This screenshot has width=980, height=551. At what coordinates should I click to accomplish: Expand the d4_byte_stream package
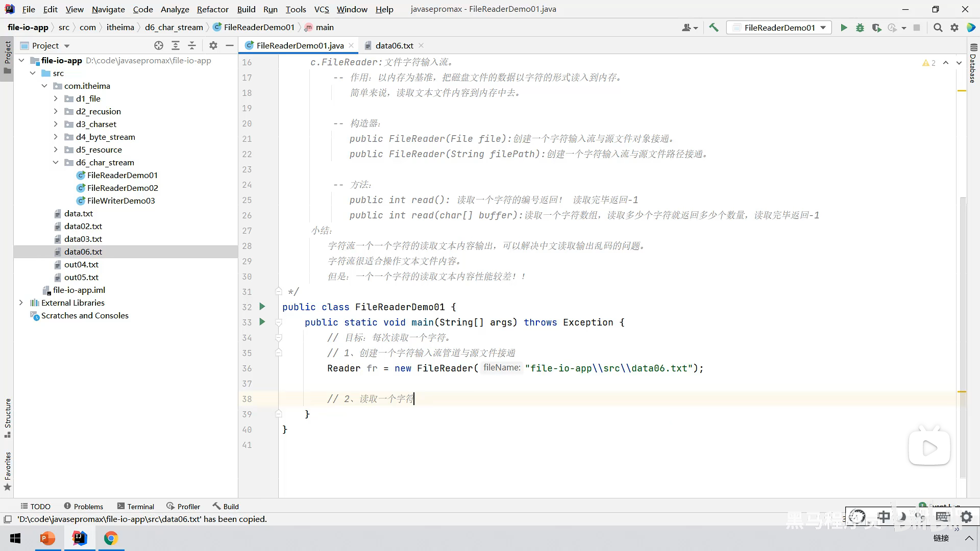[56, 137]
